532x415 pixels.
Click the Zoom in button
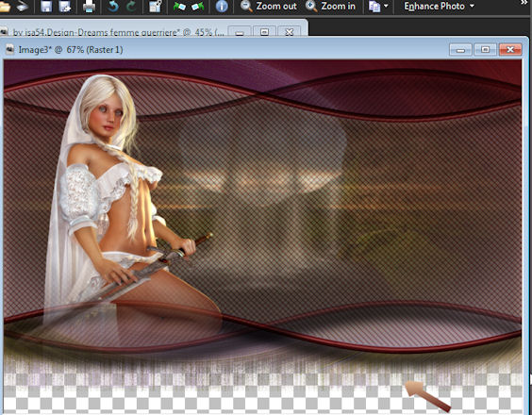pos(330,6)
